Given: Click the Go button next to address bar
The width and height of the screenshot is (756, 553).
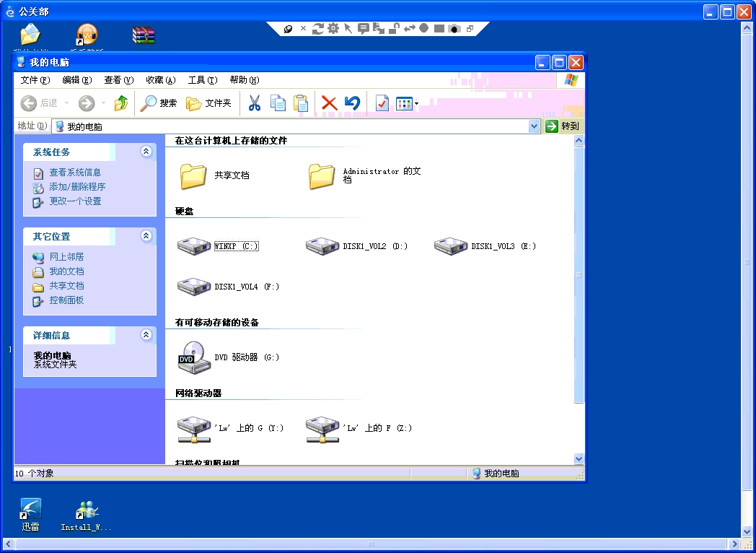Looking at the screenshot, I should [x=562, y=126].
